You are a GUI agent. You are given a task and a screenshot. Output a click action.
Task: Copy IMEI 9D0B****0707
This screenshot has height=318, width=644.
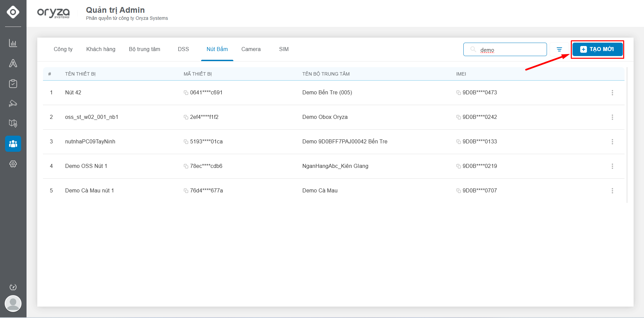click(x=458, y=191)
